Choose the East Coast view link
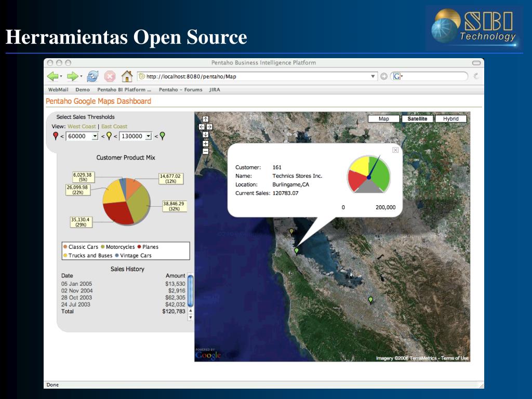Viewport: 532px width, 399px height. pyautogui.click(x=114, y=126)
